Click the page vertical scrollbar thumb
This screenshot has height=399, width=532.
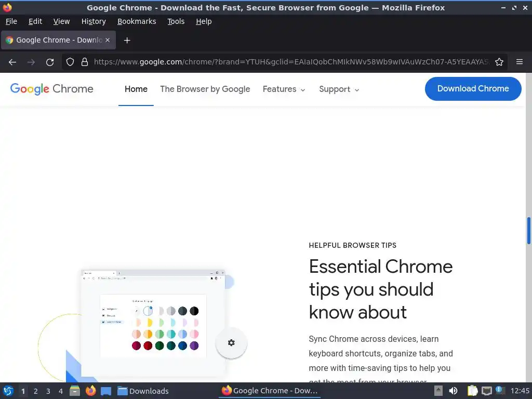click(528, 230)
